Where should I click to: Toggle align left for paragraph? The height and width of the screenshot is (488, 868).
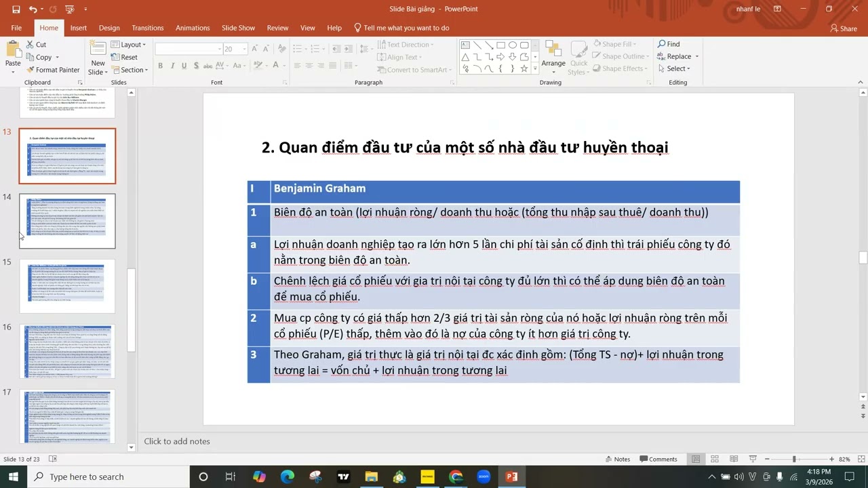297,66
